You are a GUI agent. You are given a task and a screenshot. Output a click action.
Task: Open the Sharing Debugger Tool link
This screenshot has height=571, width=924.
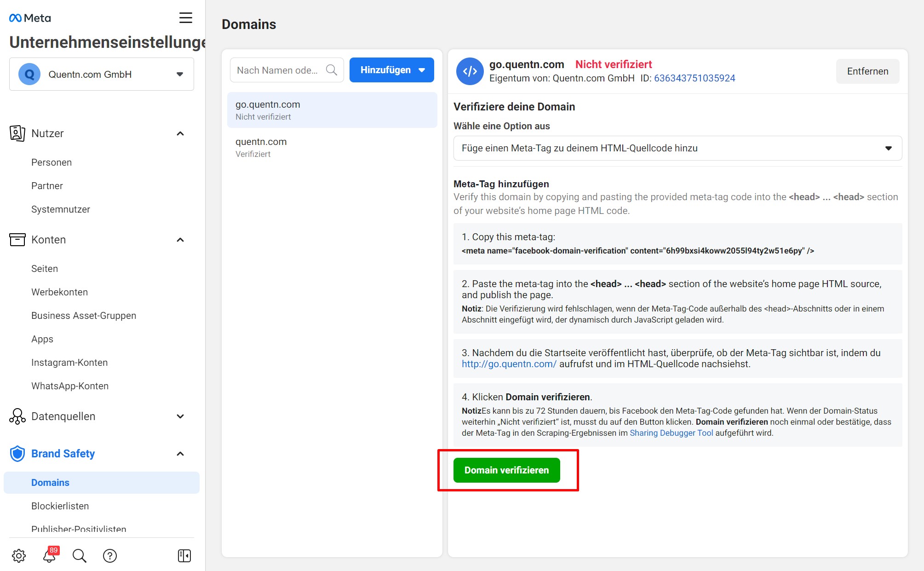[x=671, y=433]
